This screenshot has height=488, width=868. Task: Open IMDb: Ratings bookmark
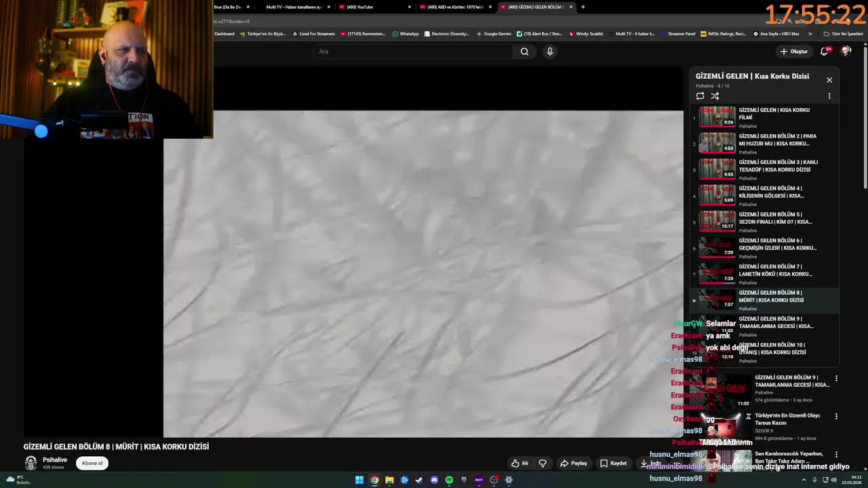[x=723, y=34]
